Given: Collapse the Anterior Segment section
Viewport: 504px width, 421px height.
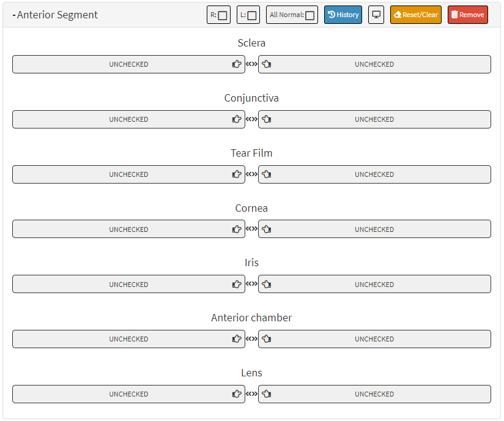Looking at the screenshot, I should point(14,15).
